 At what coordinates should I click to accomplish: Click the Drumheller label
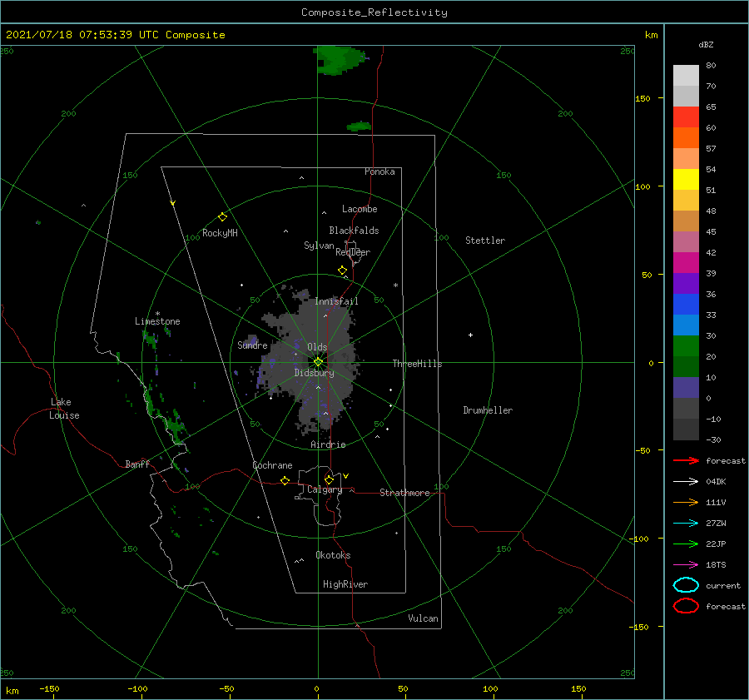pyautogui.click(x=488, y=410)
